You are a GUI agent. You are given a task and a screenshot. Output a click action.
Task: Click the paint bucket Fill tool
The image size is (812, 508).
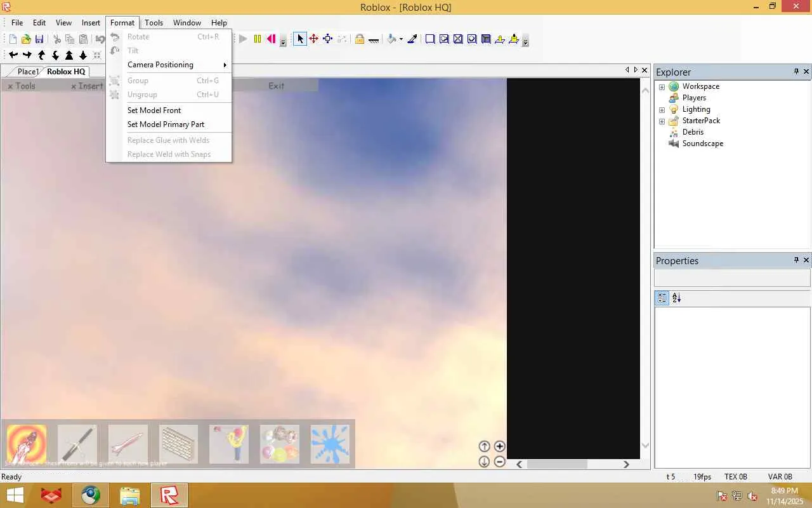pyautogui.click(x=391, y=39)
